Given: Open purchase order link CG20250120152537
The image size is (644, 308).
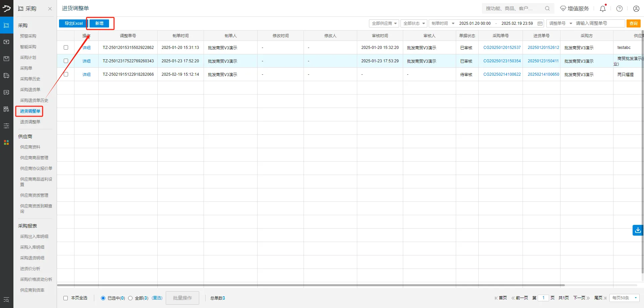Looking at the screenshot, I should pyautogui.click(x=502, y=48).
